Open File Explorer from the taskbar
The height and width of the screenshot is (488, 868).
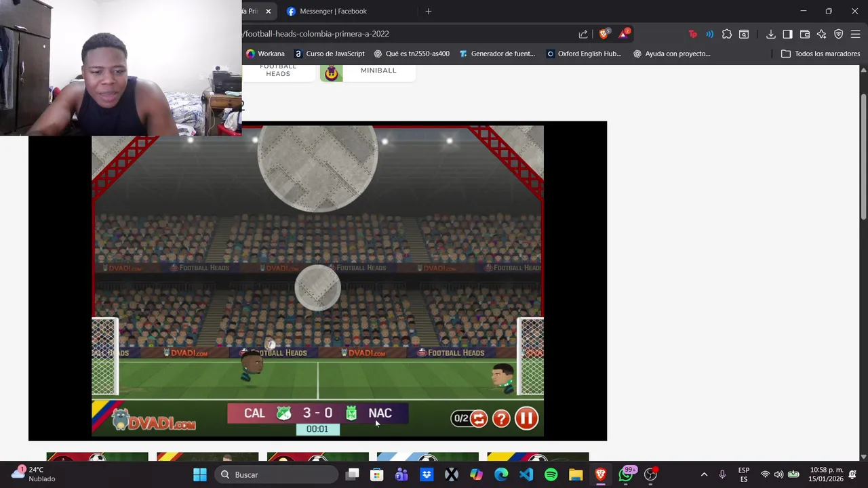(x=576, y=474)
